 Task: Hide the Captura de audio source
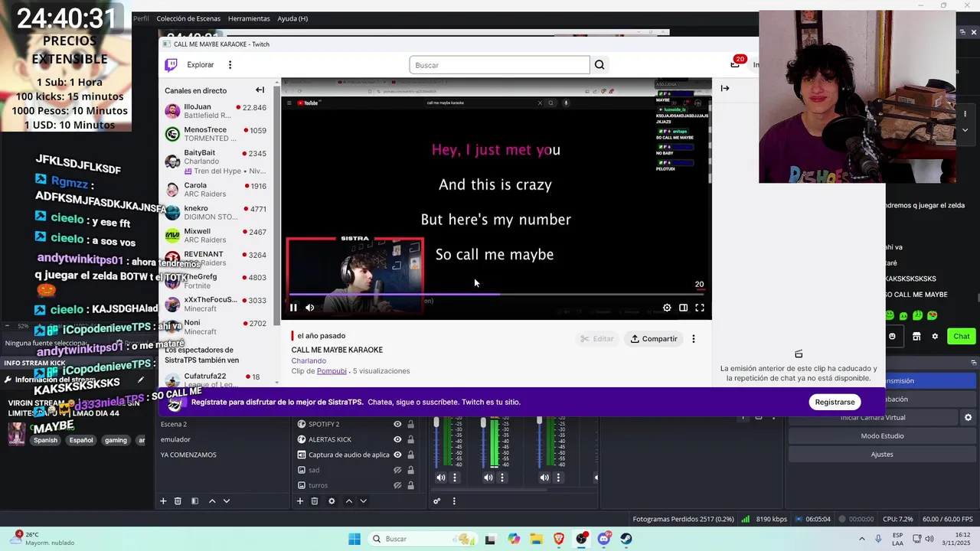click(x=397, y=455)
